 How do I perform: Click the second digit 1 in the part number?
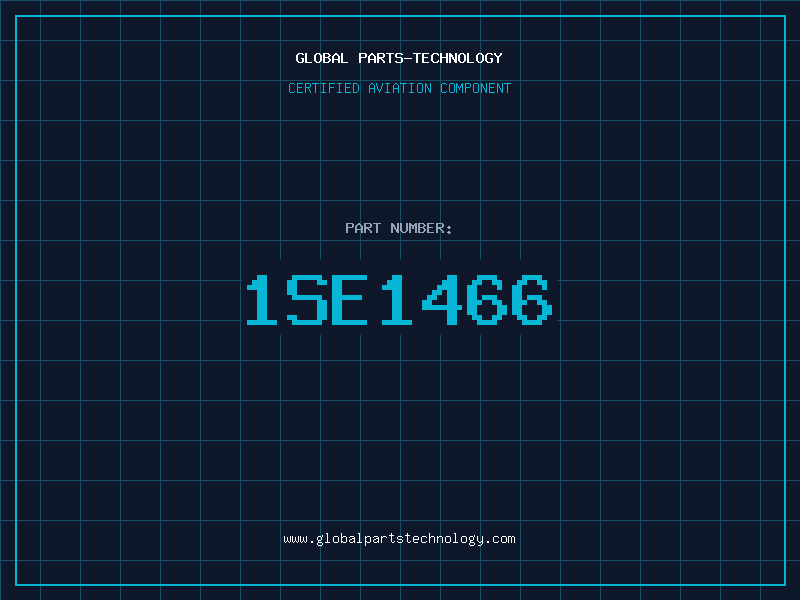[x=397, y=300]
